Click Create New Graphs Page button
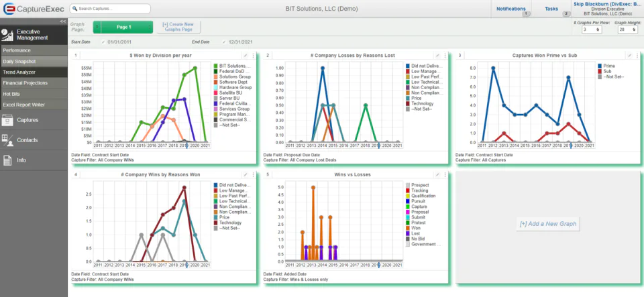644x297 pixels. pyautogui.click(x=178, y=27)
